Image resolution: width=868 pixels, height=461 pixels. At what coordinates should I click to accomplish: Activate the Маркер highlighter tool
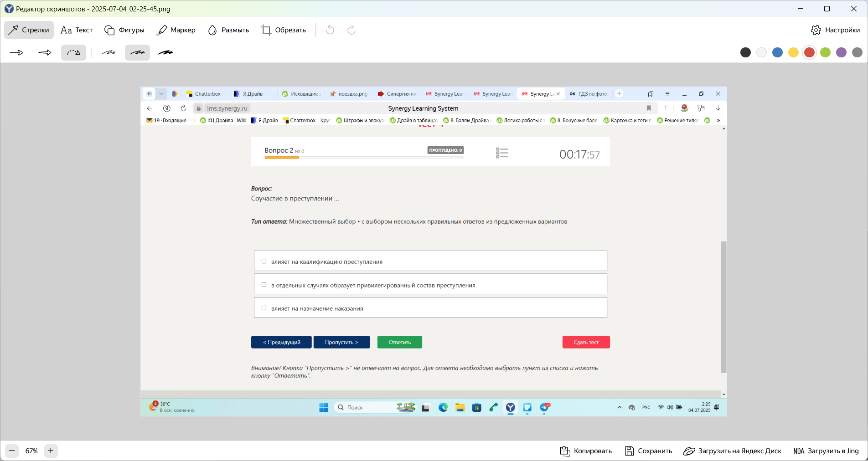176,30
